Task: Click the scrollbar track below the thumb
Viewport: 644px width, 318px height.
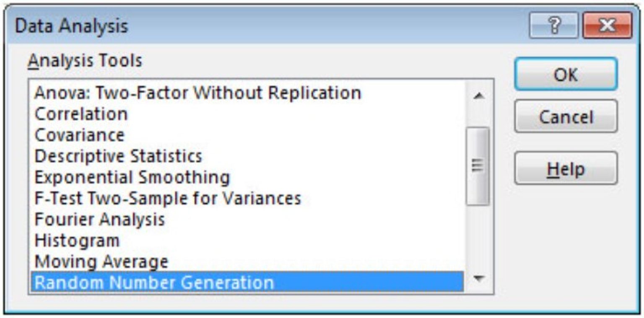Action: (478, 239)
